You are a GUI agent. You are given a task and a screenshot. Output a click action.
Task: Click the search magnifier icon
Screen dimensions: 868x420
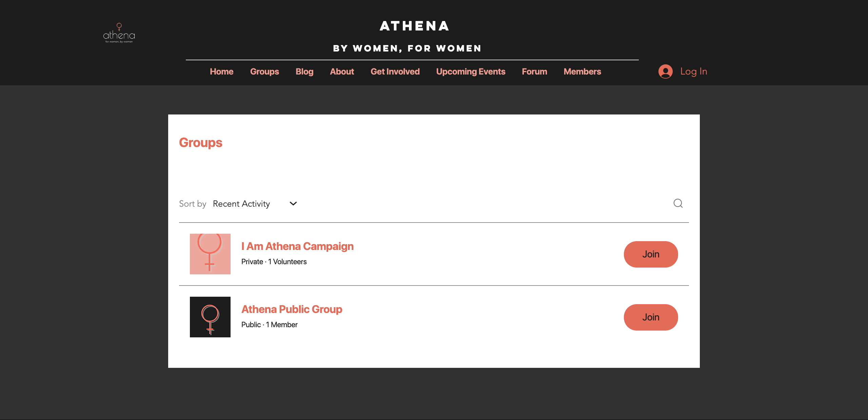[678, 203]
